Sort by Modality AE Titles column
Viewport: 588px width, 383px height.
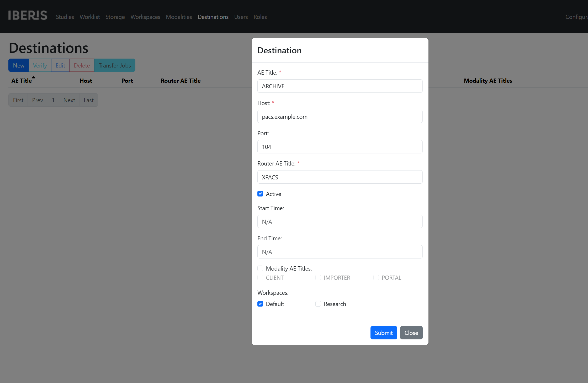(488, 81)
